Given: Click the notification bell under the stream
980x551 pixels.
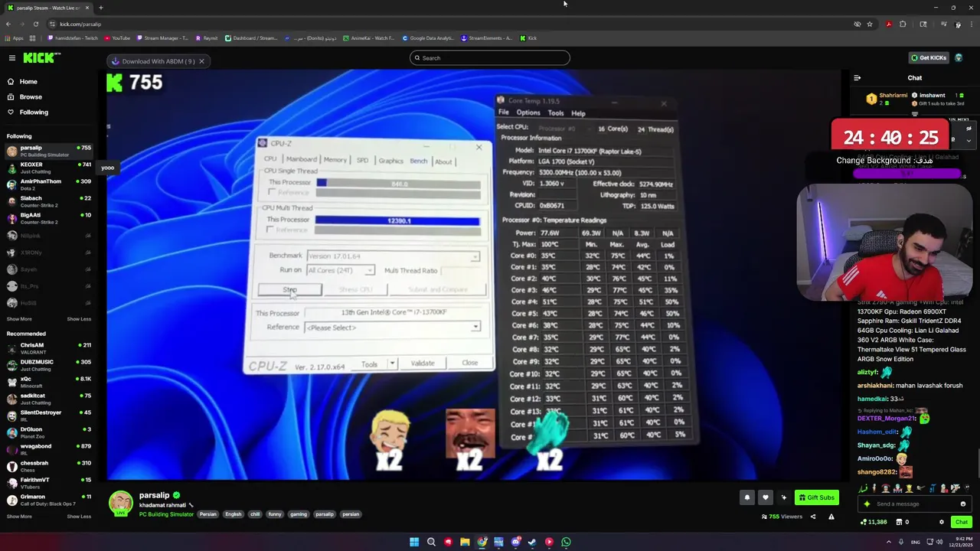Looking at the screenshot, I should pos(746,497).
